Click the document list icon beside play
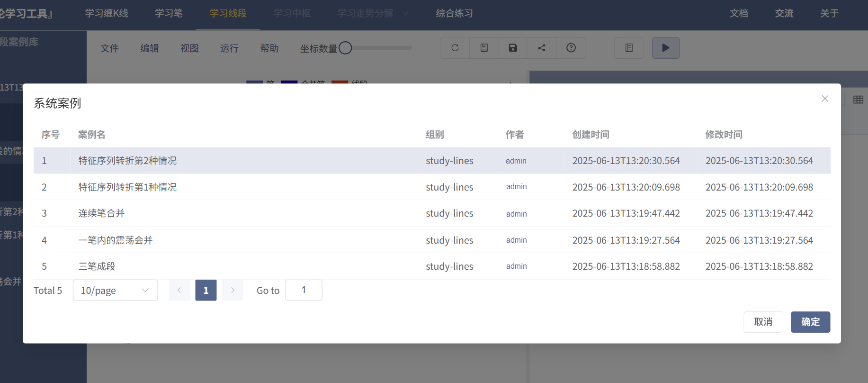This screenshot has width=868, height=383. tap(629, 48)
